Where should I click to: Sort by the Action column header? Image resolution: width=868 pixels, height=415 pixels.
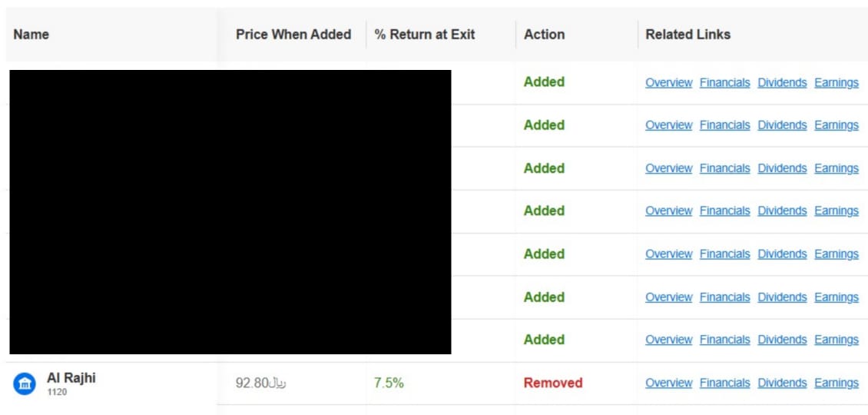pyautogui.click(x=544, y=35)
